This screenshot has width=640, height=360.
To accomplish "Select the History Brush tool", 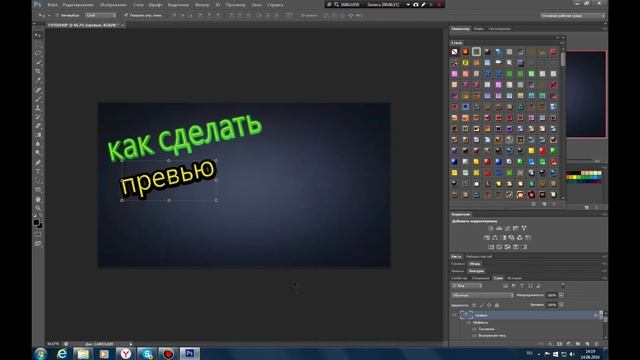I will pos(38,117).
